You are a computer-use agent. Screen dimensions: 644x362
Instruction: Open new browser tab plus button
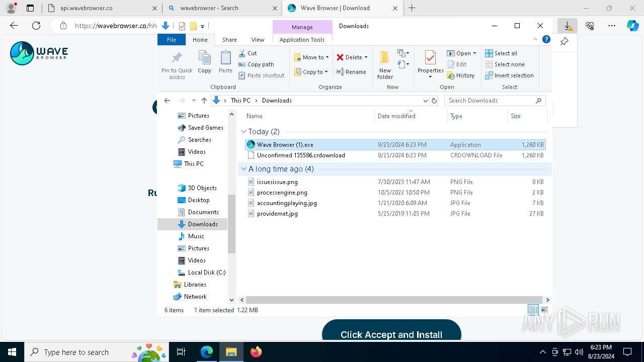coord(412,8)
